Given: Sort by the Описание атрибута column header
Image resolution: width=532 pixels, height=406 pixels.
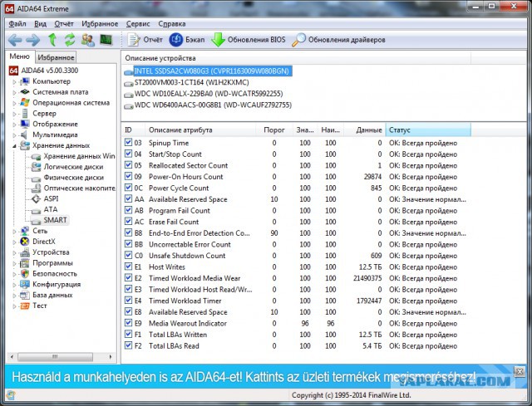Looking at the screenshot, I should 200,130.
